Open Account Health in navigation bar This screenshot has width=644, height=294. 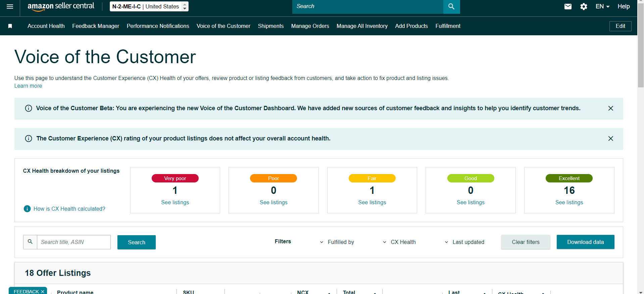click(46, 26)
